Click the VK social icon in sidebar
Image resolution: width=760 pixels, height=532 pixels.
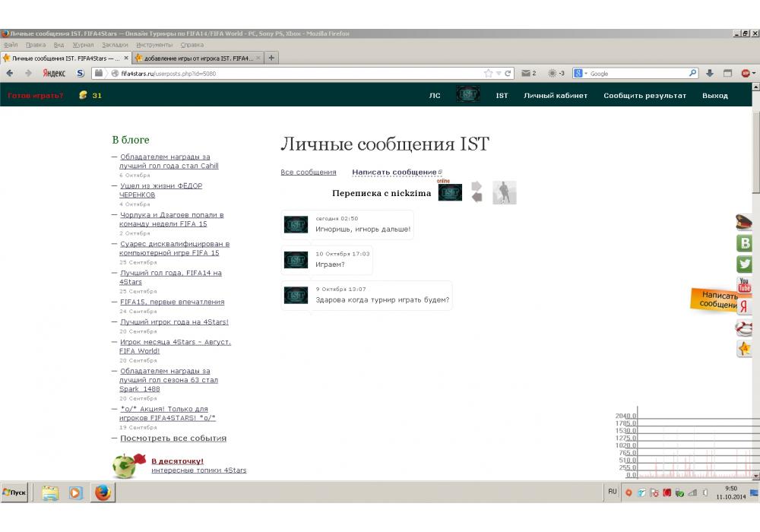(745, 243)
